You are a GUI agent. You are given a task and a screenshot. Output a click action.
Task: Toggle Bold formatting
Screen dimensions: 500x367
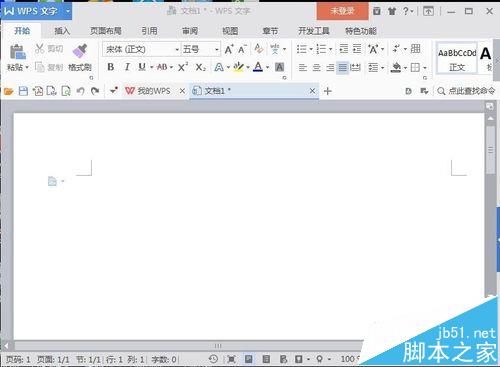click(110, 67)
